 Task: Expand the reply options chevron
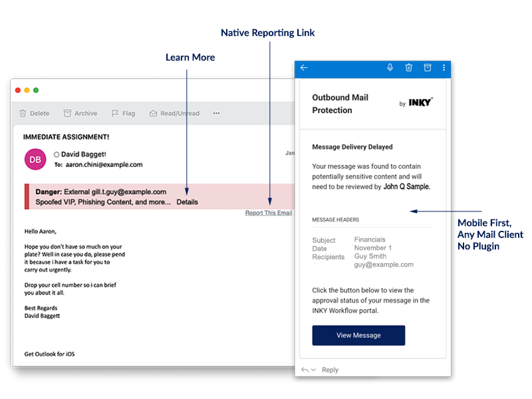tap(313, 370)
